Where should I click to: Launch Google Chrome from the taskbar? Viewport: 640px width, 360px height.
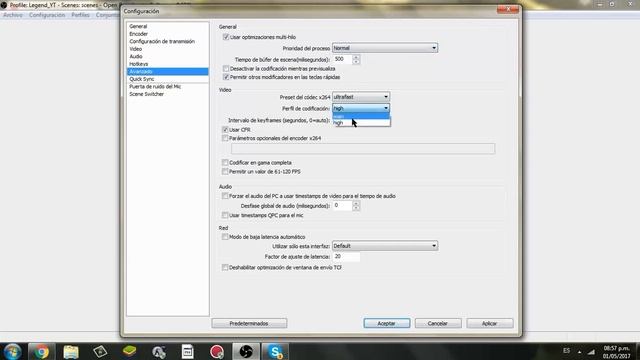point(41,351)
